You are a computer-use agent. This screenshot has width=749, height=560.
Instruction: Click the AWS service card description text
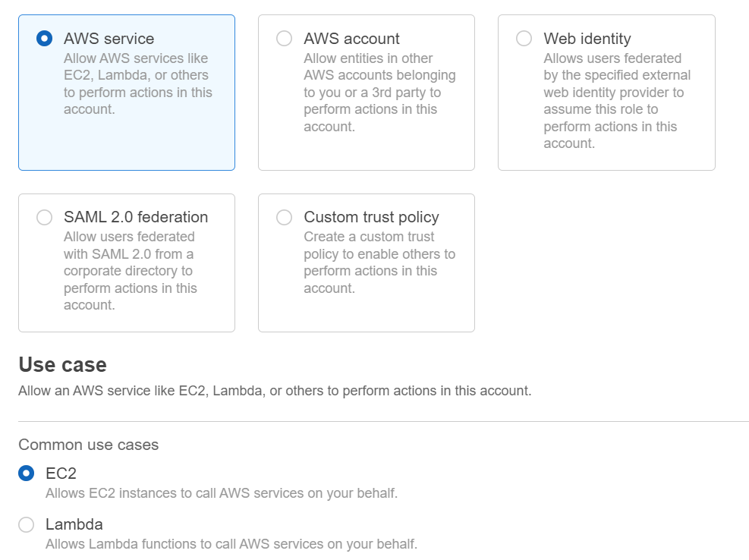coord(138,83)
